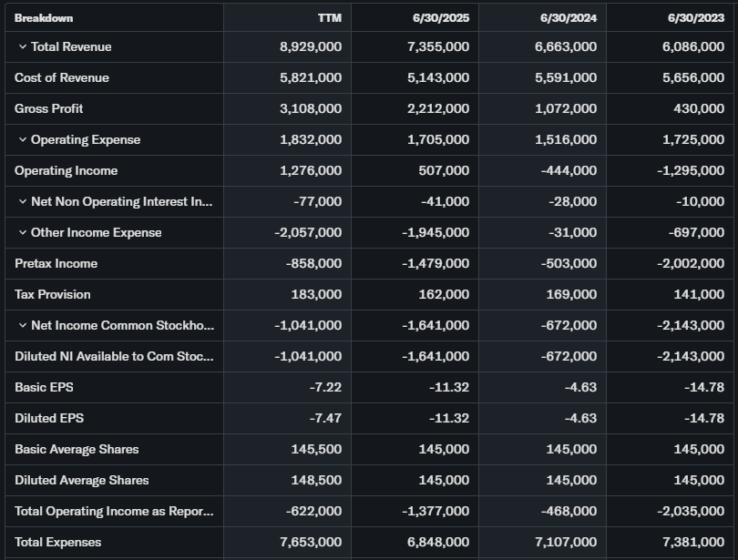
Task: Select the Operating Income row label
Action: click(x=66, y=171)
